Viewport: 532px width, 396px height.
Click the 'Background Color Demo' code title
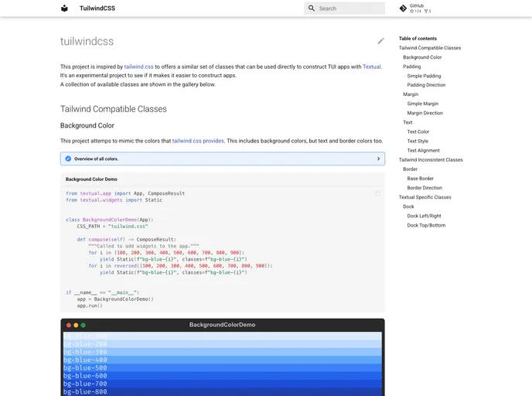[91, 179]
